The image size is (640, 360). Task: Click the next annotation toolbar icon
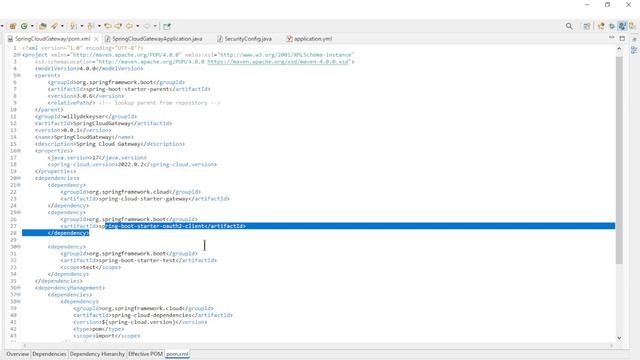click(73, 26)
